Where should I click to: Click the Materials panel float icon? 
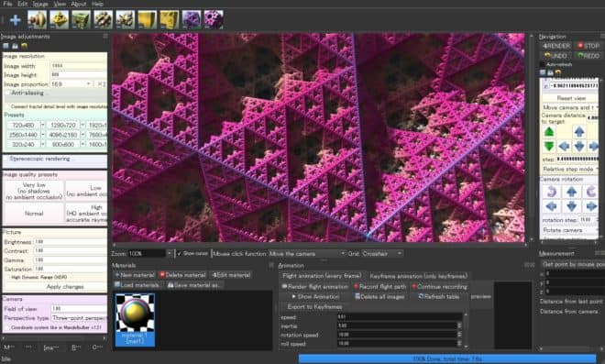[271, 266]
